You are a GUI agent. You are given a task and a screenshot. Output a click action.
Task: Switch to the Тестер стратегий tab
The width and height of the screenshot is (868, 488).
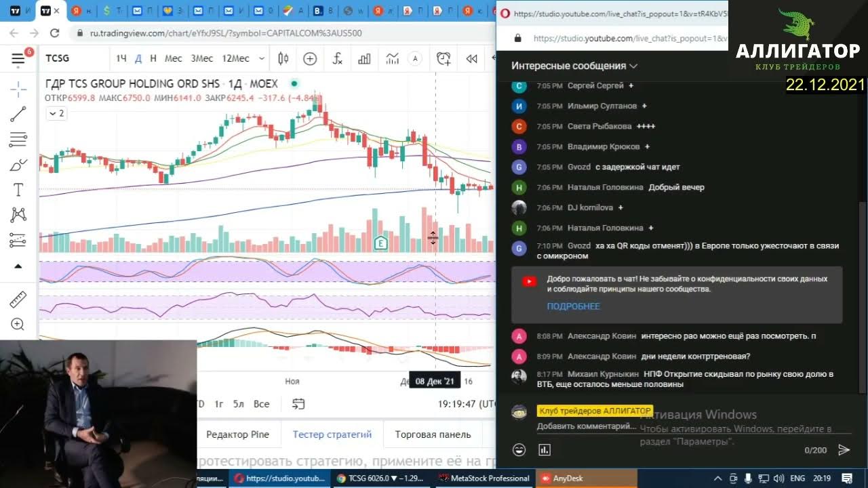pyautogui.click(x=332, y=434)
